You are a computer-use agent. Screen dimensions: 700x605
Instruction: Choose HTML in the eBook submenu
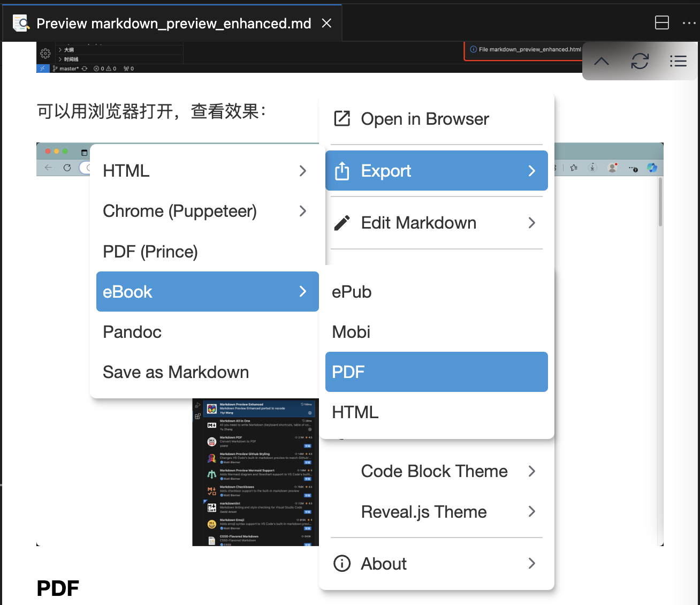tap(437, 412)
